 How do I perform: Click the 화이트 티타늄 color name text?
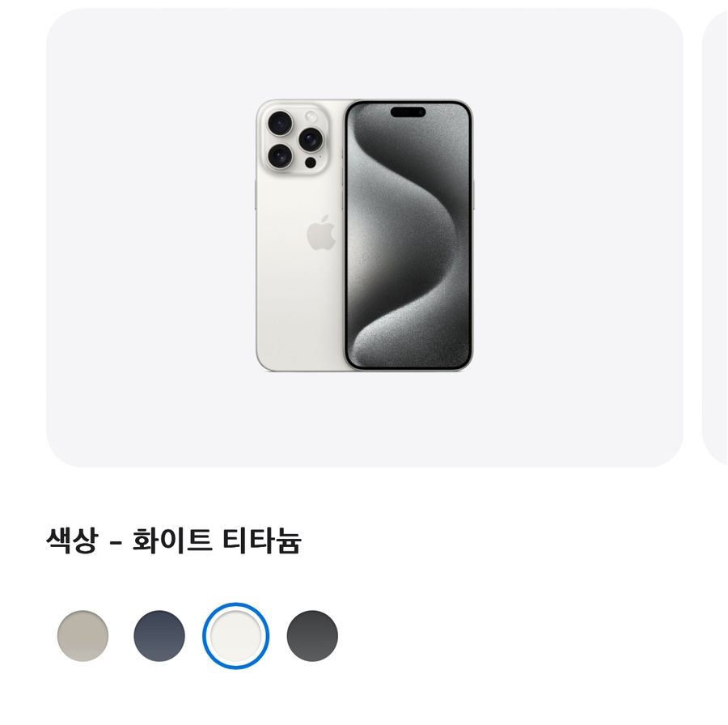(218, 541)
